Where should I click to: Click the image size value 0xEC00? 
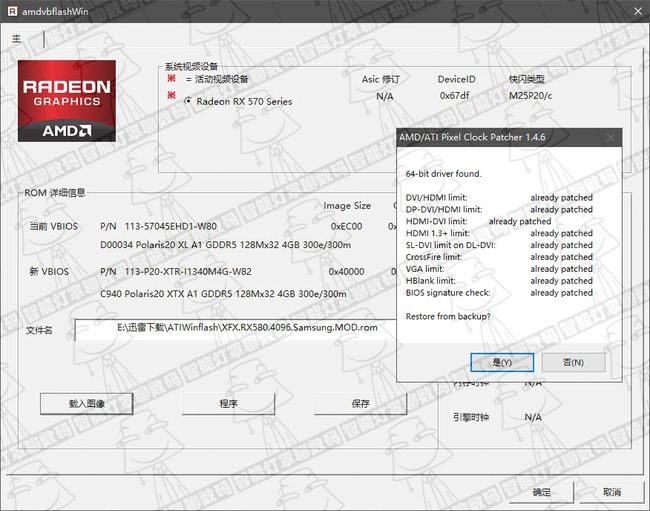[x=346, y=226]
